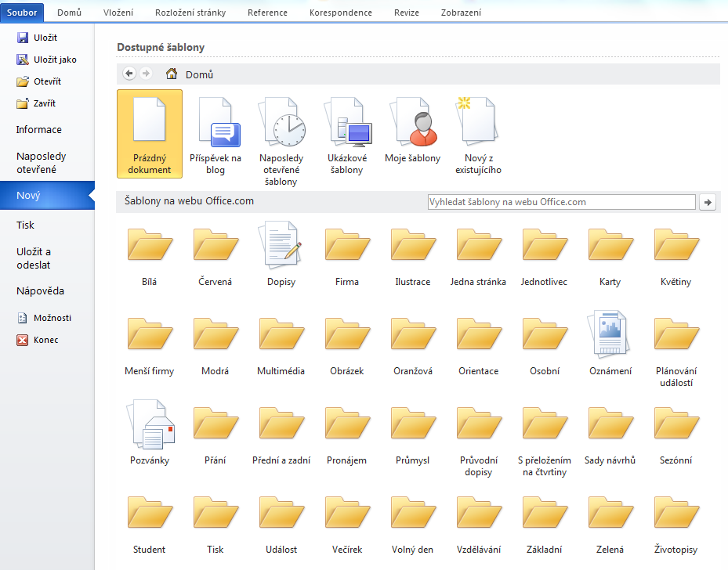Click the Domů home icon in navigation bar

172,74
